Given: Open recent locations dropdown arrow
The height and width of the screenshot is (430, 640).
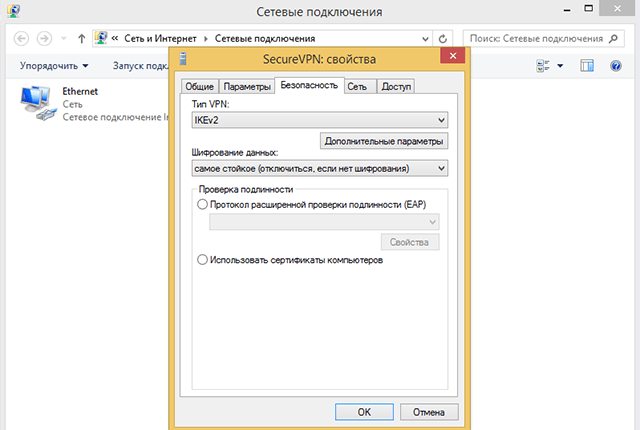Looking at the screenshot, I should 64,39.
